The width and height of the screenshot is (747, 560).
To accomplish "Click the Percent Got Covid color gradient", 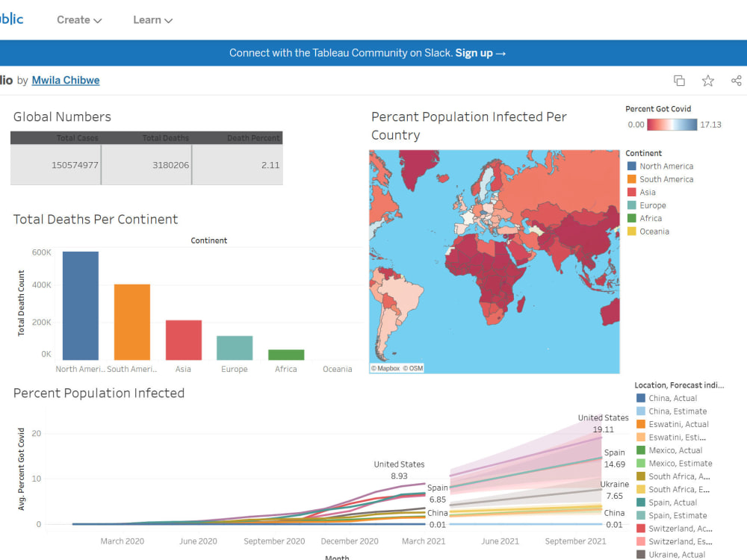I will [672, 125].
